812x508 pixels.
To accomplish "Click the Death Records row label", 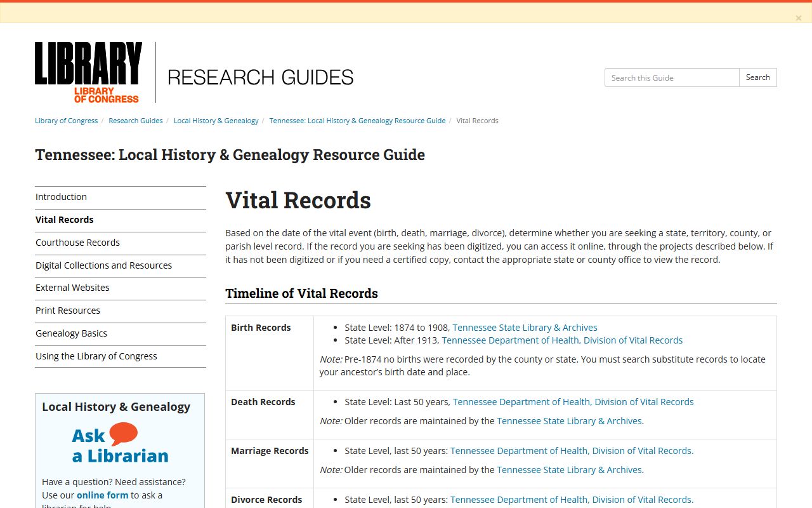I will pos(263,402).
